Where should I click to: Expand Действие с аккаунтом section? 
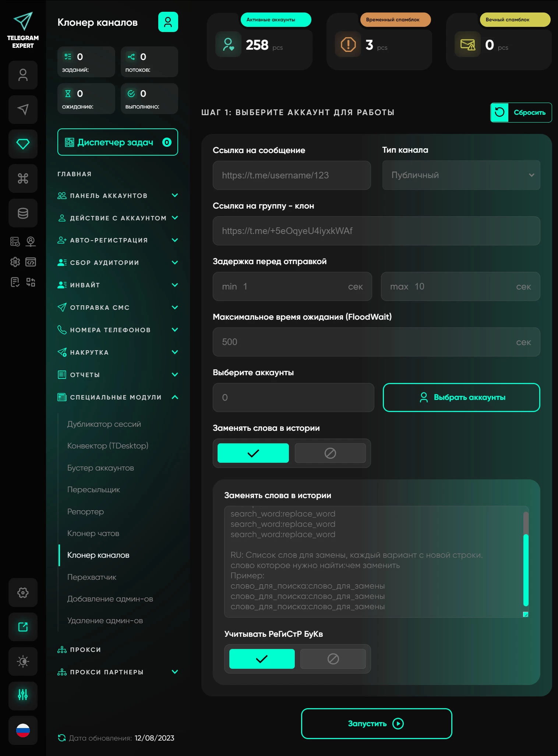coord(118,218)
